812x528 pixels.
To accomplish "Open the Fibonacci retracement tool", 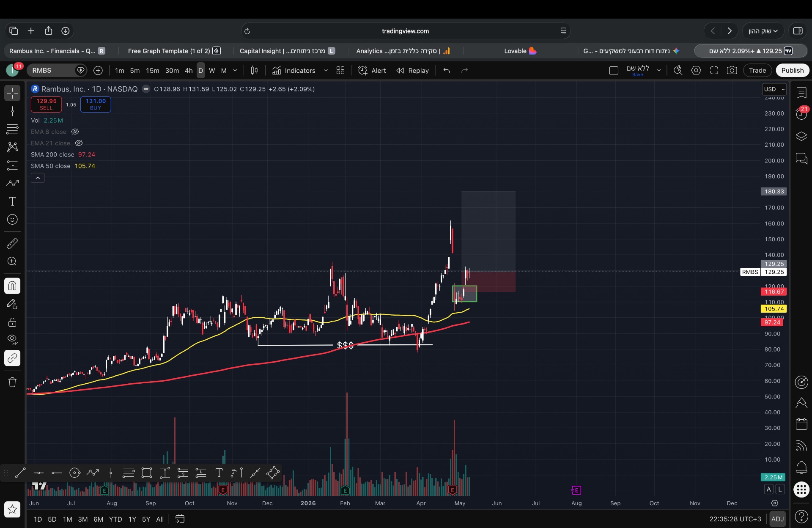I will [x=12, y=129].
